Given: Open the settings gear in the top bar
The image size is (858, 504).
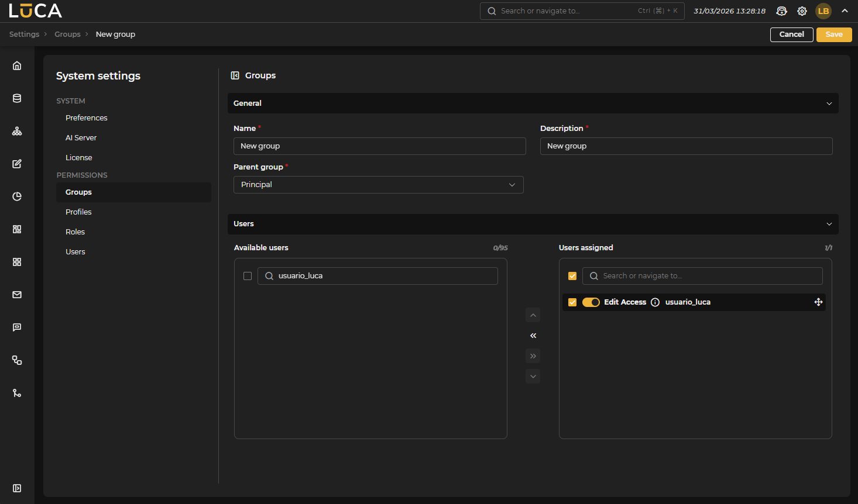Looking at the screenshot, I should pos(802,11).
